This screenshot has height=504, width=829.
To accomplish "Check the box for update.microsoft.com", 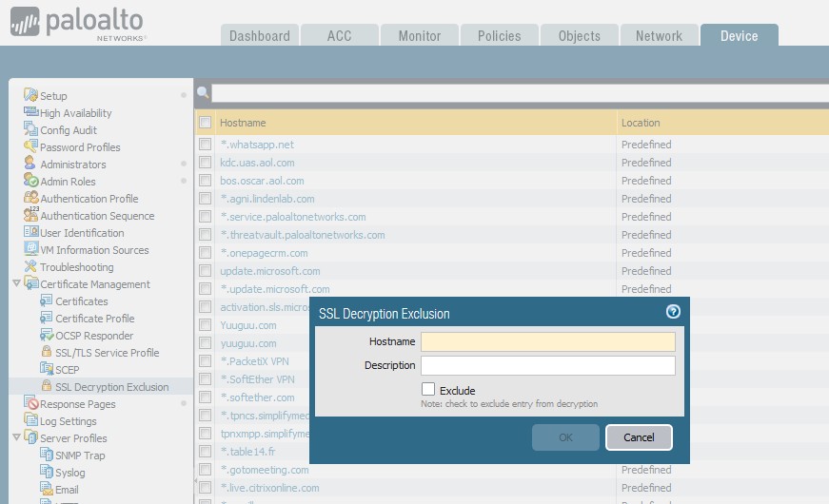I will (206, 270).
